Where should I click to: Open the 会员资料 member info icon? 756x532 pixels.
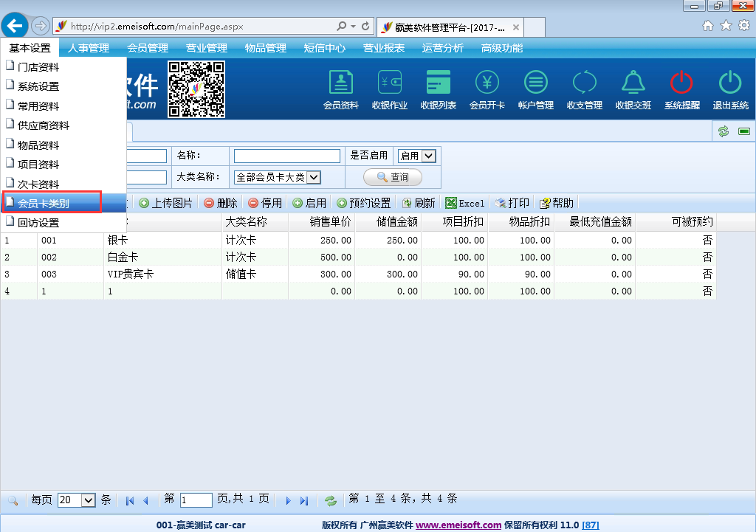[340, 90]
